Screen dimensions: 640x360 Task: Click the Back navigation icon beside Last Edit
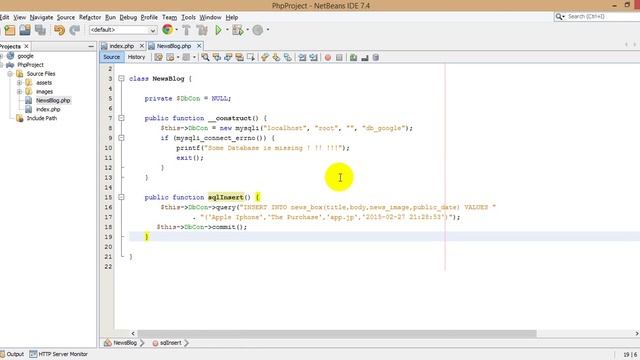[x=170, y=58]
